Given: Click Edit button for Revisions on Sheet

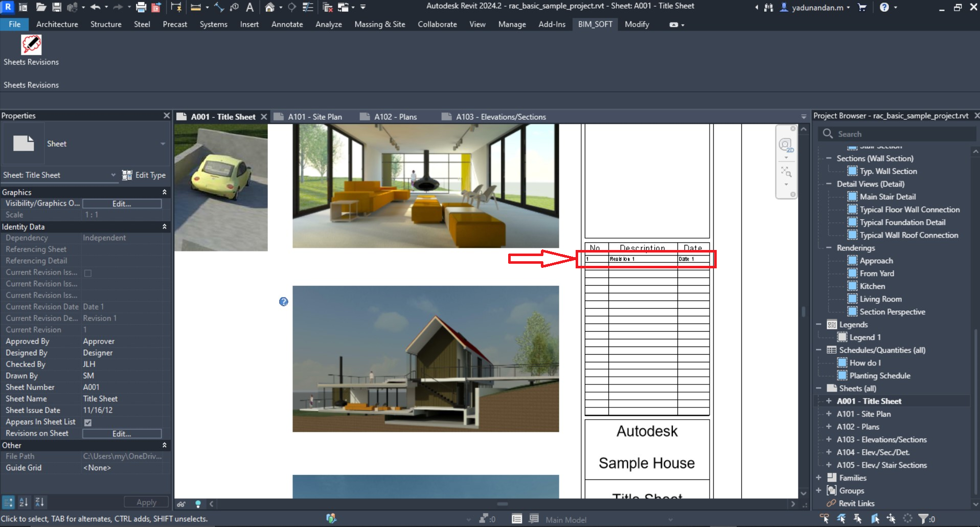Looking at the screenshot, I should click(x=122, y=433).
